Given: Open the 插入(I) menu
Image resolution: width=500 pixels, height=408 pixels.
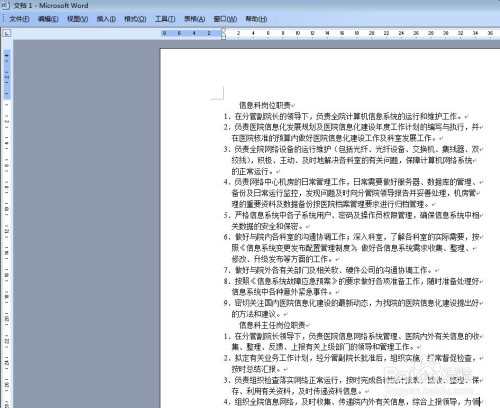Looking at the screenshot, I should 106,19.
